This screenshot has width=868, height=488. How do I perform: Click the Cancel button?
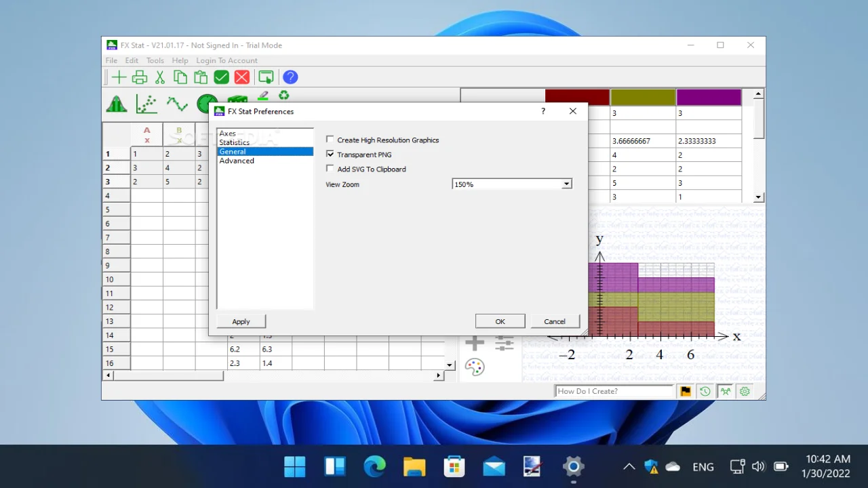(x=555, y=321)
